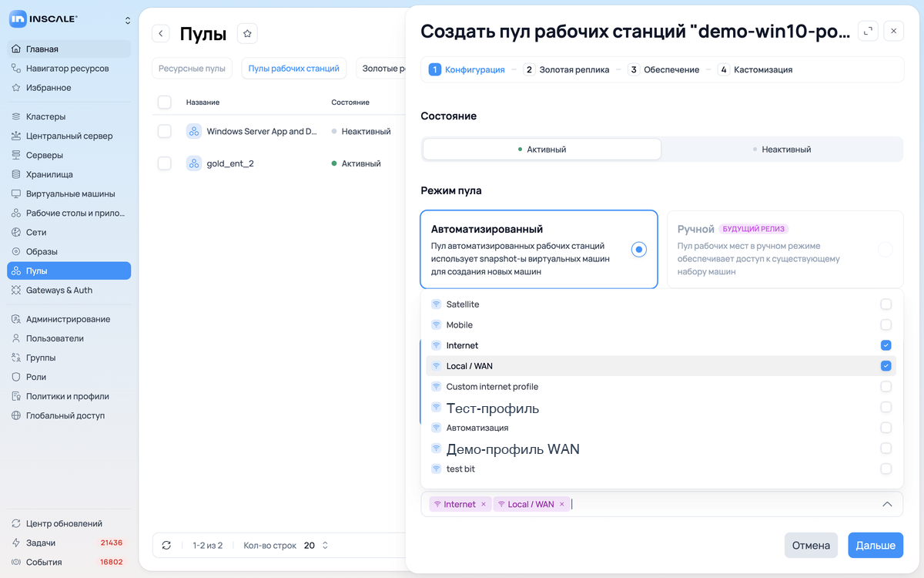Add Пулы page to favorites star

tap(247, 33)
